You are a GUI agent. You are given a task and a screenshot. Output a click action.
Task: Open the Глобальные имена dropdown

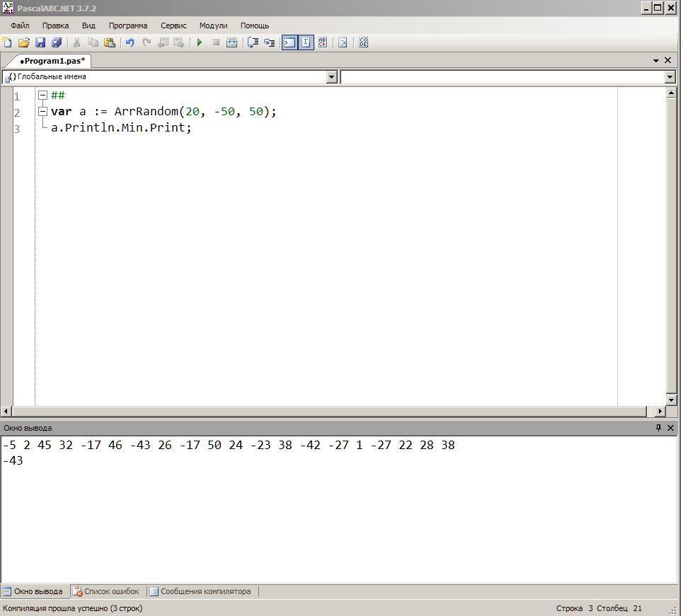[x=331, y=77]
